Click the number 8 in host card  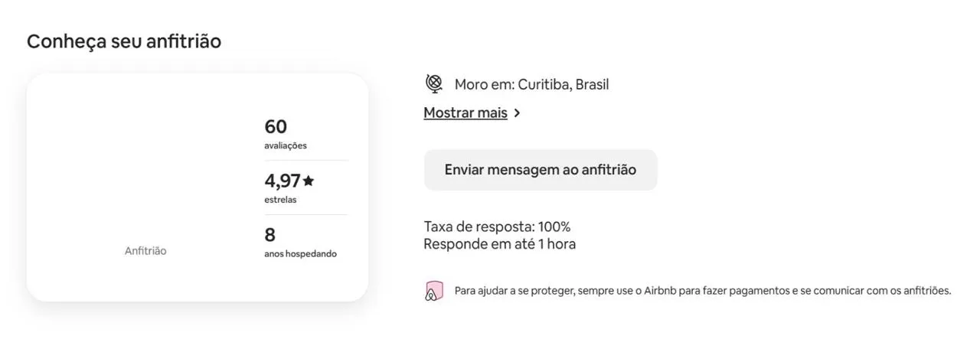pyautogui.click(x=269, y=235)
